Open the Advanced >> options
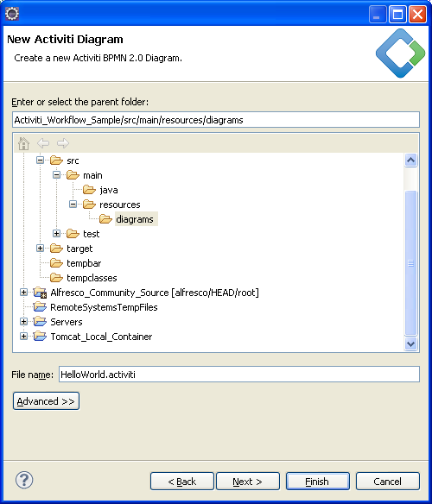The height and width of the screenshot is (504, 432). tap(46, 401)
